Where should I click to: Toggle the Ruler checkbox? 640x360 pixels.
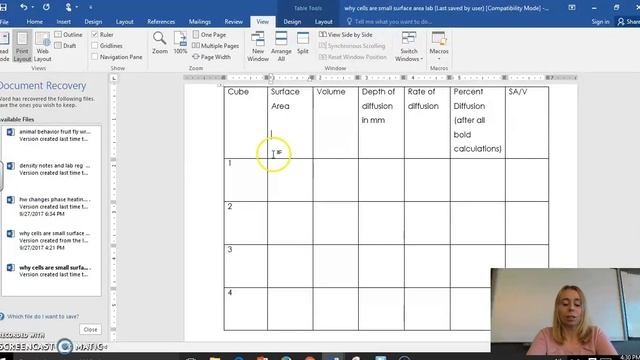pos(95,34)
